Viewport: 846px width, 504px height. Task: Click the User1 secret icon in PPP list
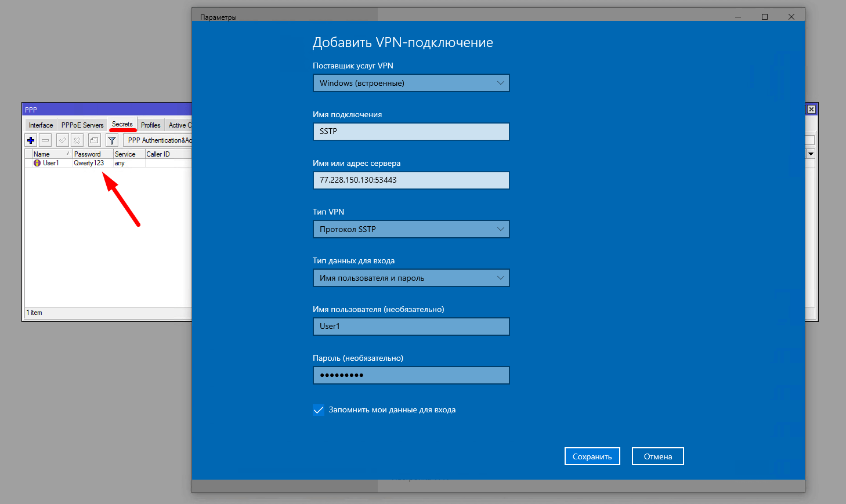coord(37,164)
